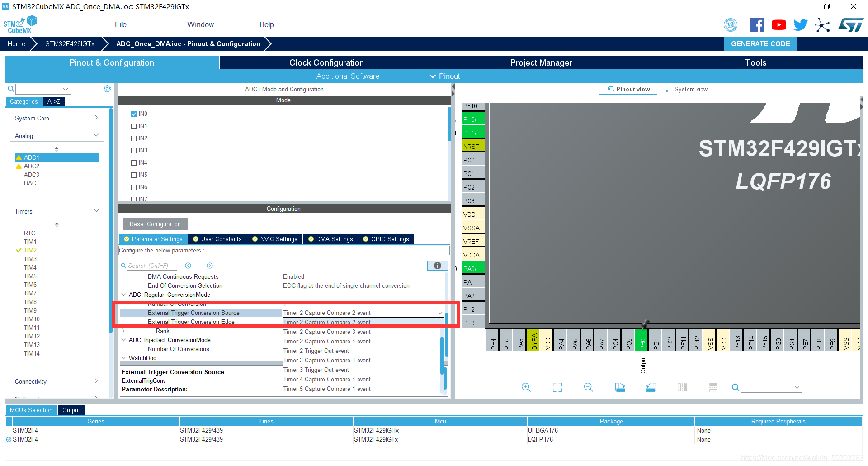Rotate the chip view clockwise icon
Screen dimensions: 868x466
coord(620,387)
